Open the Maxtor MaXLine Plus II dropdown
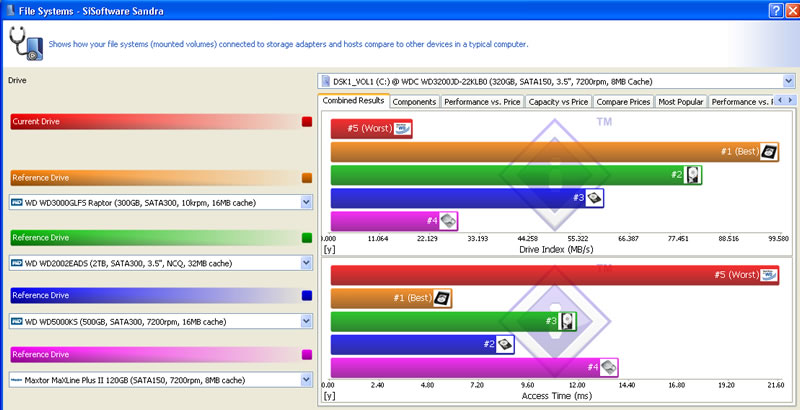This screenshot has height=410, width=800. [306, 380]
